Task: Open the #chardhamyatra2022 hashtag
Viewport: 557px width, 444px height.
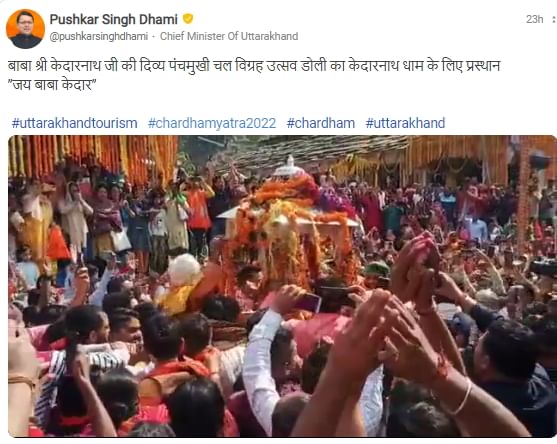Action: [x=212, y=123]
